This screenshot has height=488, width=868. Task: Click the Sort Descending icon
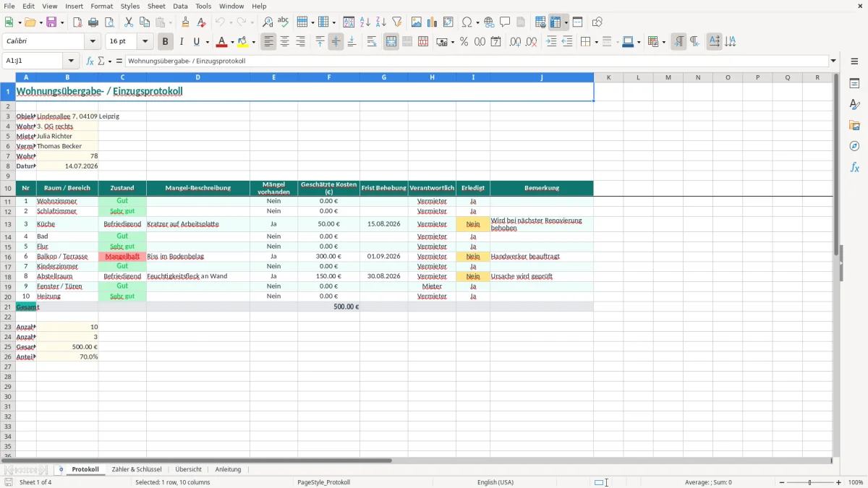(x=380, y=22)
